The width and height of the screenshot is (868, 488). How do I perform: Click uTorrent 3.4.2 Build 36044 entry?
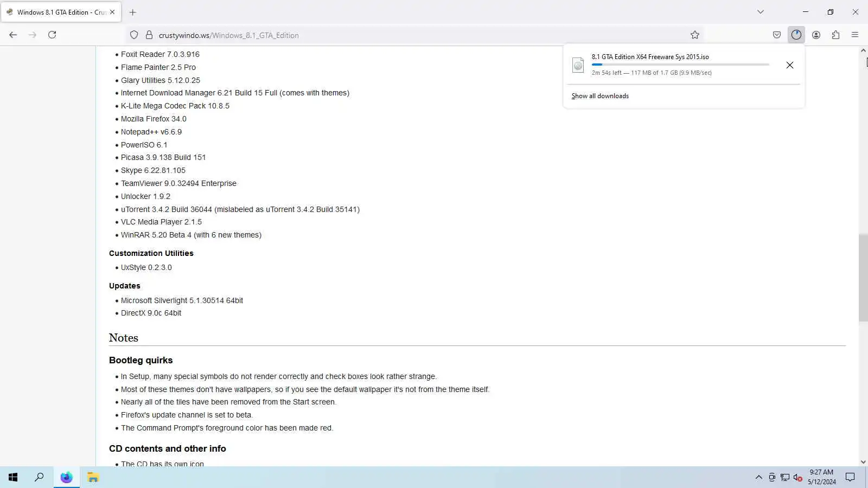coord(240,209)
